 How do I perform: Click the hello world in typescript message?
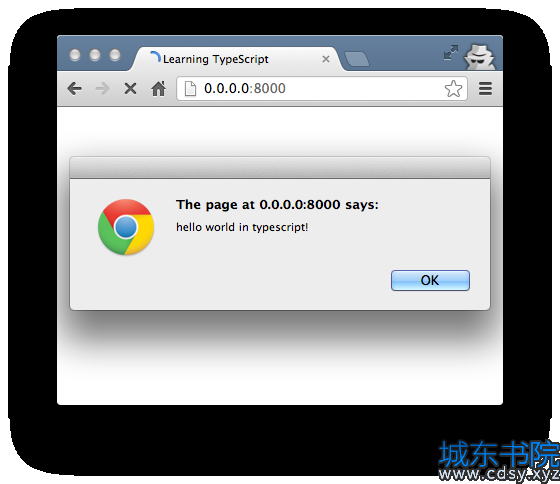tap(242, 227)
